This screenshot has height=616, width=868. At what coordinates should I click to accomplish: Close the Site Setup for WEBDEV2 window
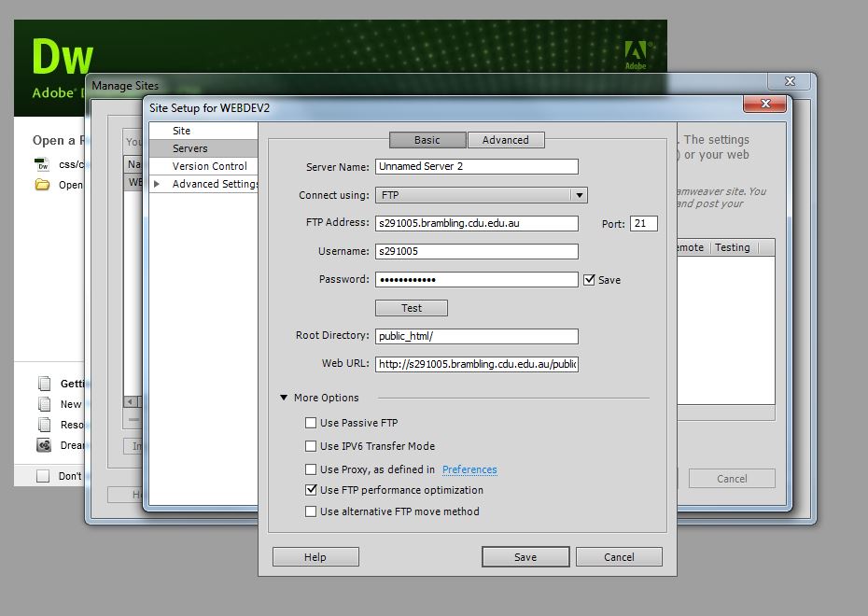tap(765, 104)
